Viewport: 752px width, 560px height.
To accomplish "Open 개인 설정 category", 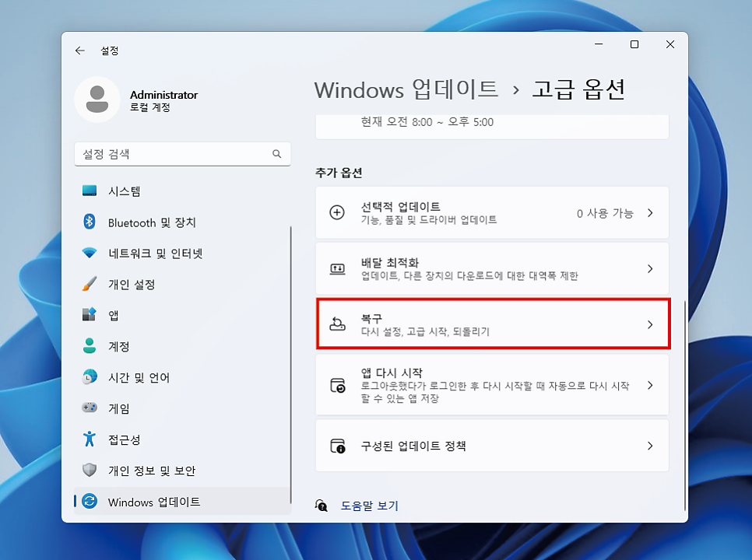I will tap(182, 284).
